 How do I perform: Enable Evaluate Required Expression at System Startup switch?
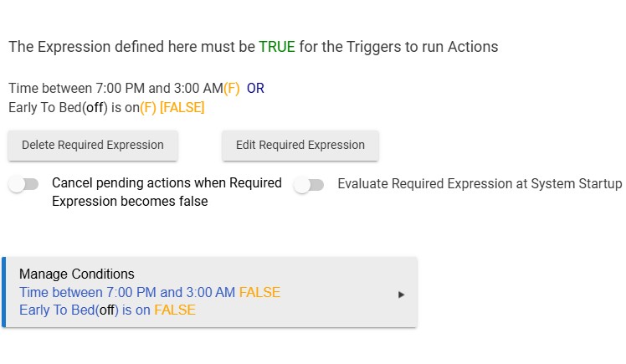(x=309, y=185)
